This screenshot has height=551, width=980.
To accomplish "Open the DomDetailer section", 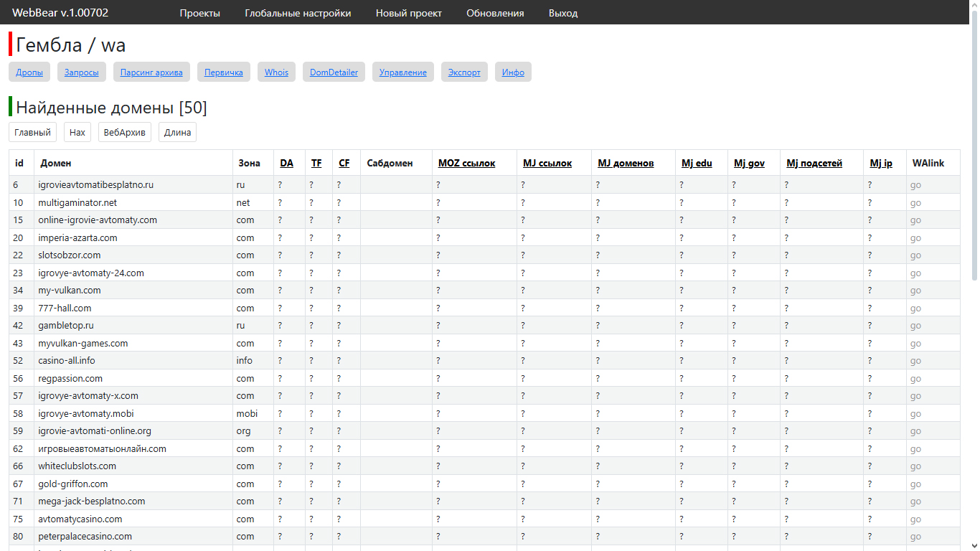I will click(x=334, y=72).
